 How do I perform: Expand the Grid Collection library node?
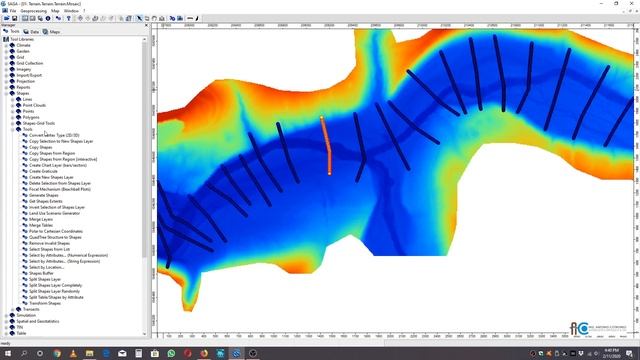6,63
